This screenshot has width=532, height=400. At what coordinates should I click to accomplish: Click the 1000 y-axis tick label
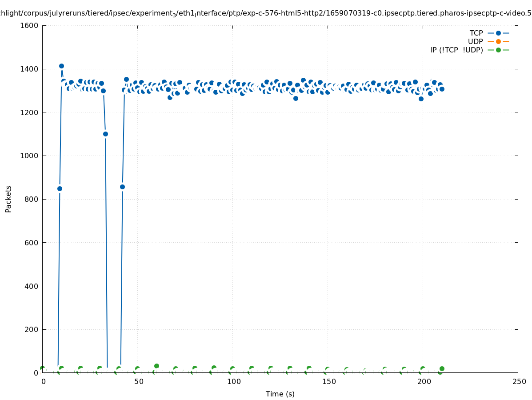point(29,156)
